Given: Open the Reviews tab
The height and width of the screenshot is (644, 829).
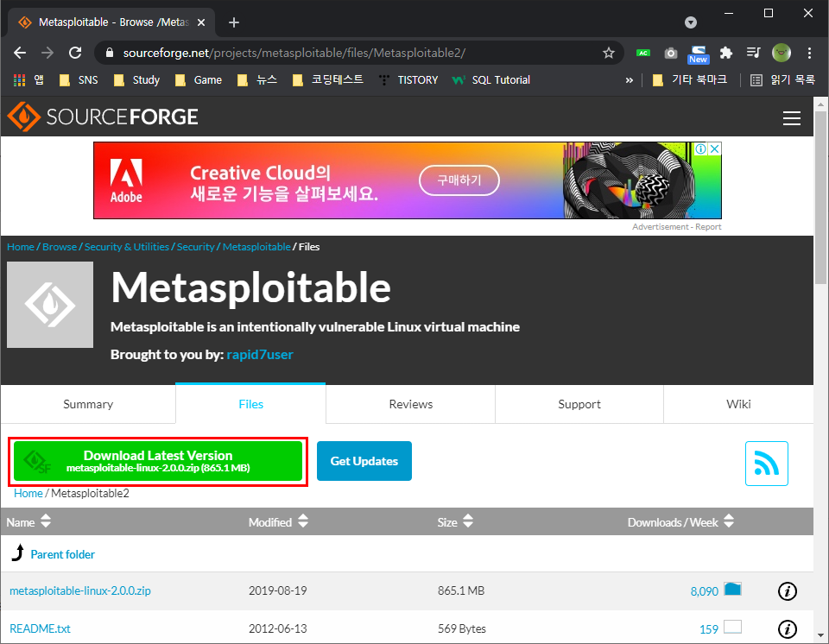Looking at the screenshot, I should [411, 404].
